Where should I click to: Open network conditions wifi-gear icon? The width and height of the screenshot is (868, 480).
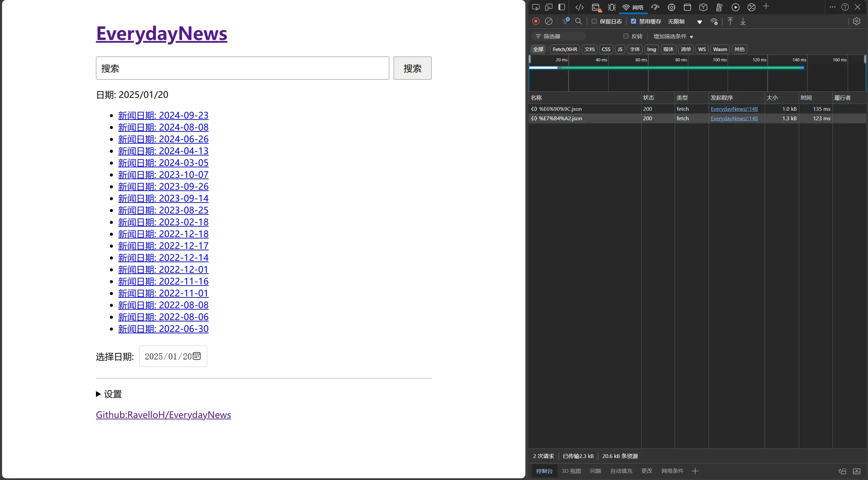click(714, 22)
